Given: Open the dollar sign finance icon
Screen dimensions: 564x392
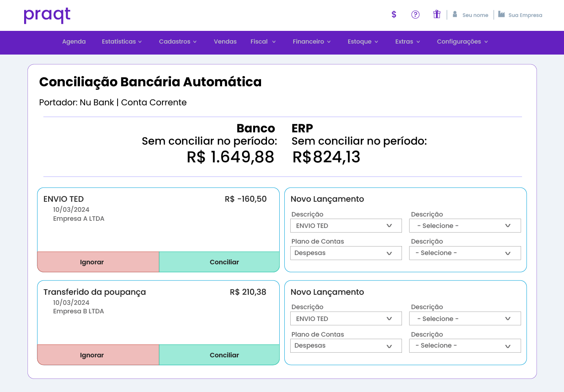Looking at the screenshot, I should [x=394, y=14].
